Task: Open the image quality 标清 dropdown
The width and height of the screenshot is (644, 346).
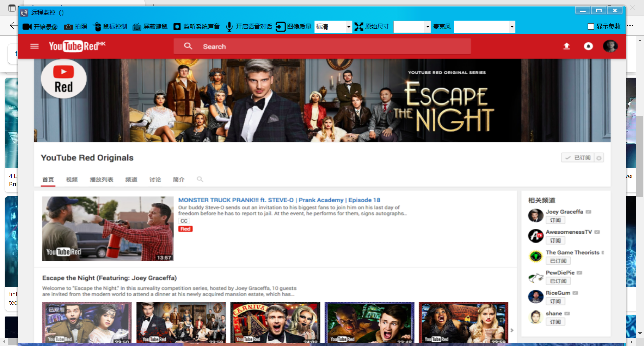Action: pos(349,27)
